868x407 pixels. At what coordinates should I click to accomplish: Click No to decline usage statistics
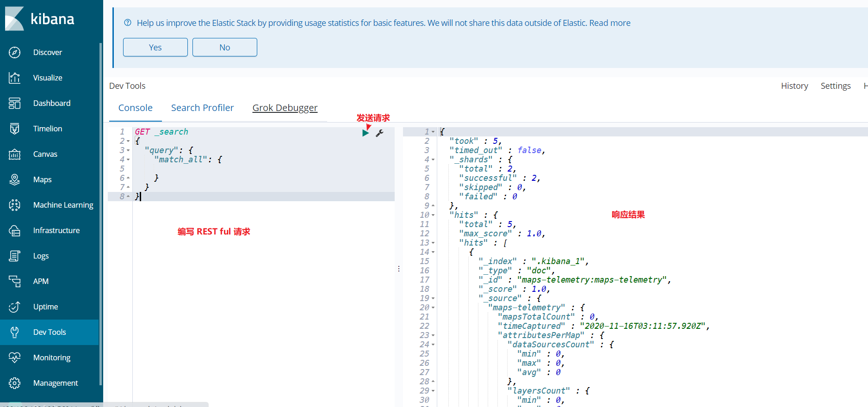click(225, 47)
